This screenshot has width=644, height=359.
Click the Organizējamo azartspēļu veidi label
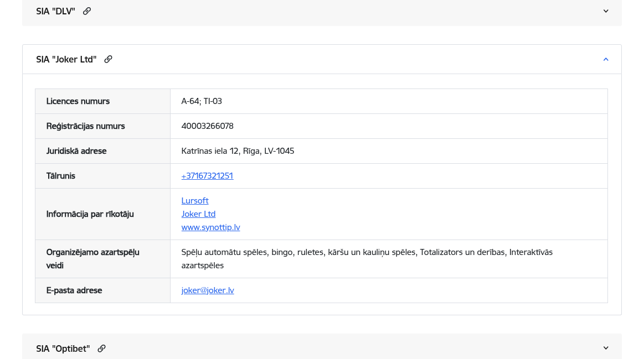pyautogui.click(x=93, y=259)
